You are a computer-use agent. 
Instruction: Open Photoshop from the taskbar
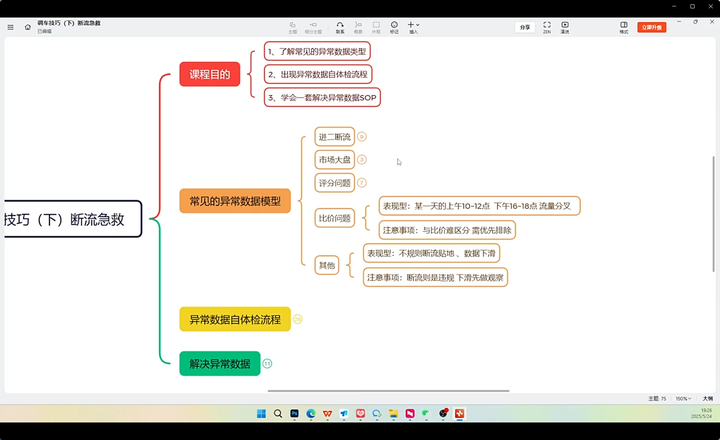[x=294, y=413]
